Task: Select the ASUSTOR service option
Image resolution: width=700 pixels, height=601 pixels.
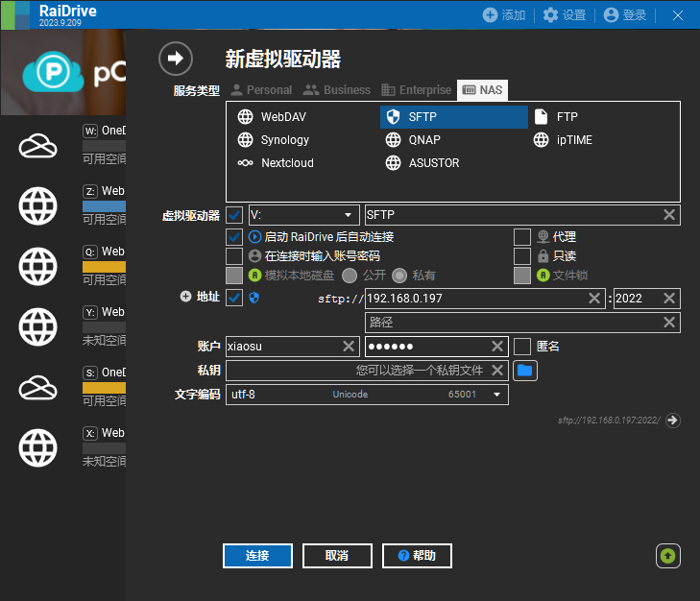Action: tap(422, 163)
